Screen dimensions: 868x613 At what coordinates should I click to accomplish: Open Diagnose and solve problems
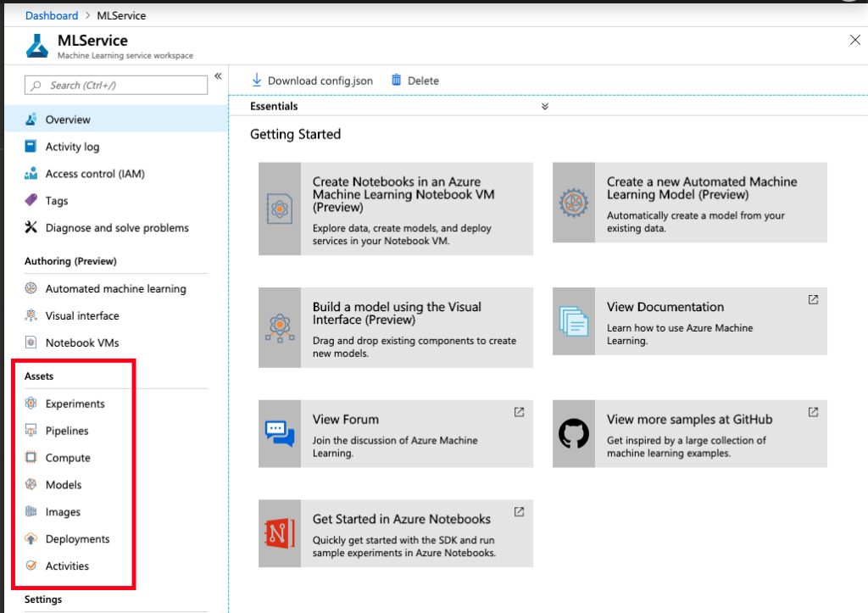[116, 227]
